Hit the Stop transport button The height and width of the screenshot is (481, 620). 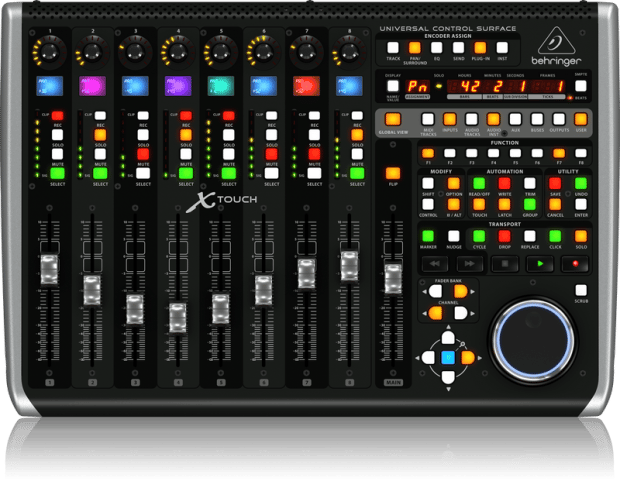point(506,265)
